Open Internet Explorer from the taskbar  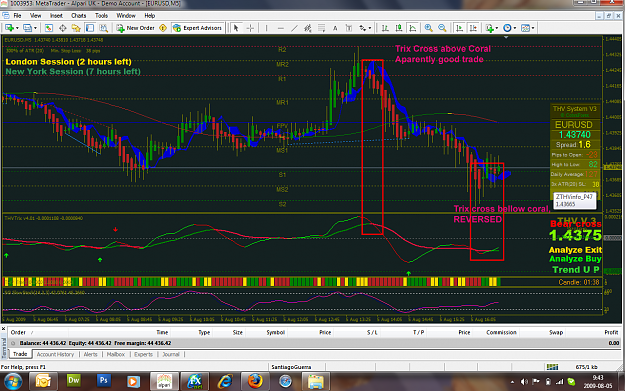225,381
